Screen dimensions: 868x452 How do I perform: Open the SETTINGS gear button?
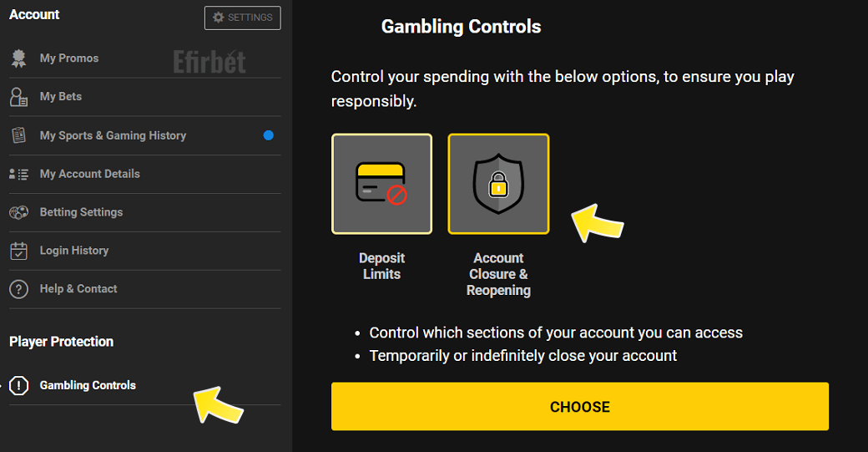tap(243, 18)
